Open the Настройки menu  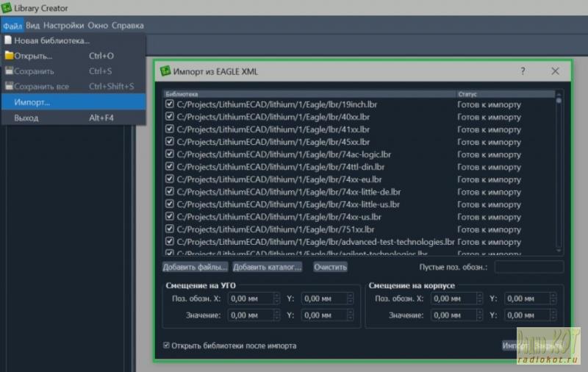pos(63,25)
